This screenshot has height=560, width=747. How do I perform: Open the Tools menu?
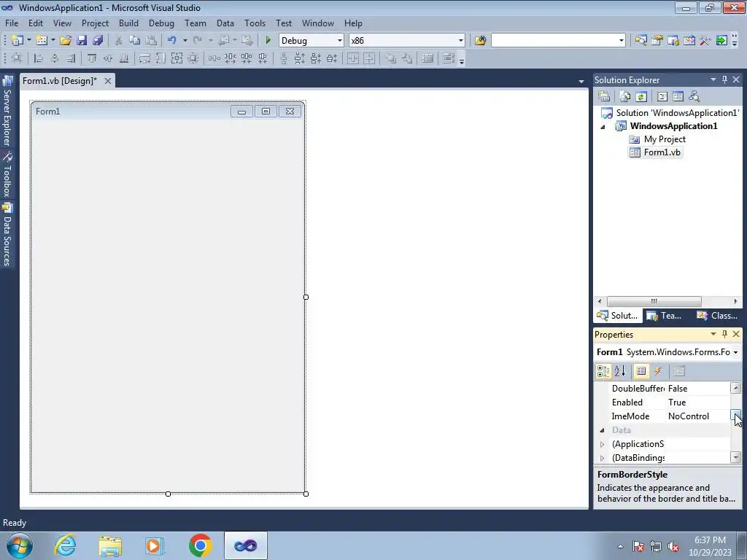click(x=255, y=23)
